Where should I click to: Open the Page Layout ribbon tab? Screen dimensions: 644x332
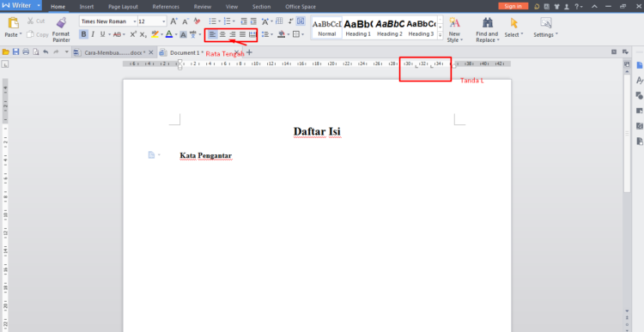coord(123,7)
